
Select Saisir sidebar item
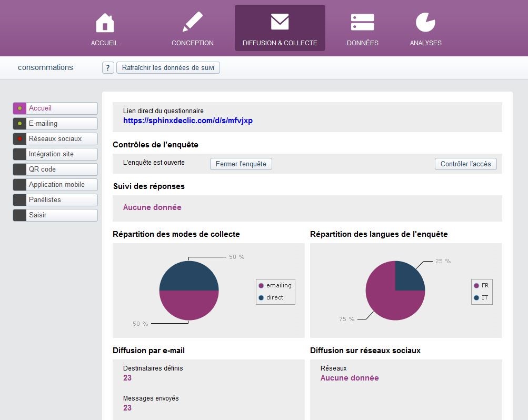click(x=55, y=215)
